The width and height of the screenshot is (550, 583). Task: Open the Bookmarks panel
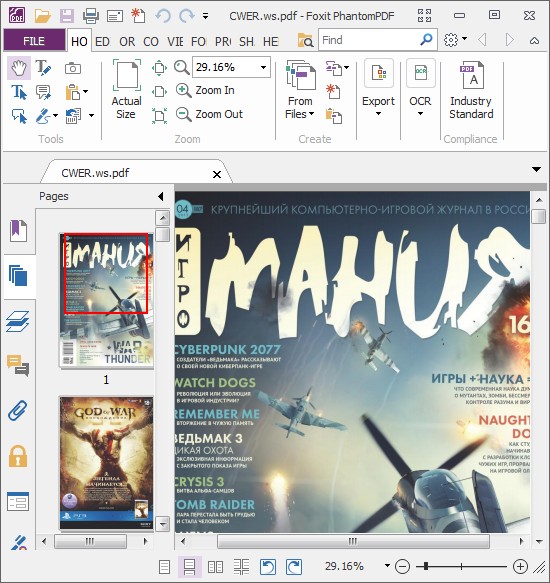(x=18, y=231)
